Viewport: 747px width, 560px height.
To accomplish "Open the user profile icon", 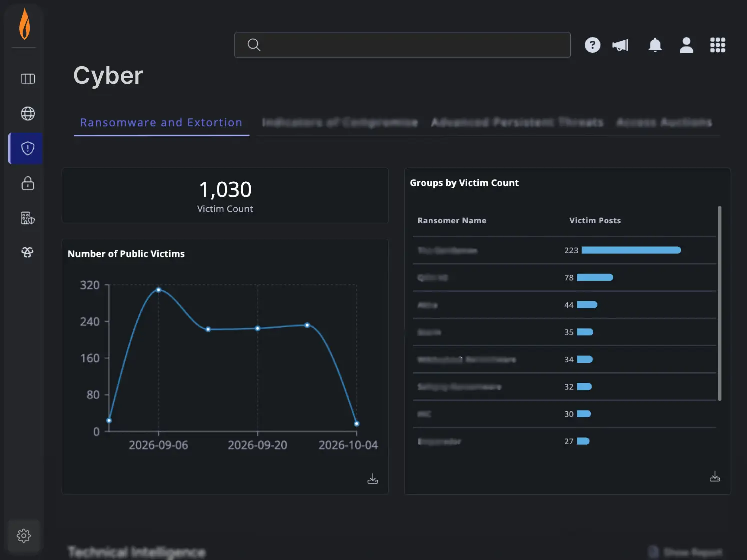I will [x=686, y=45].
